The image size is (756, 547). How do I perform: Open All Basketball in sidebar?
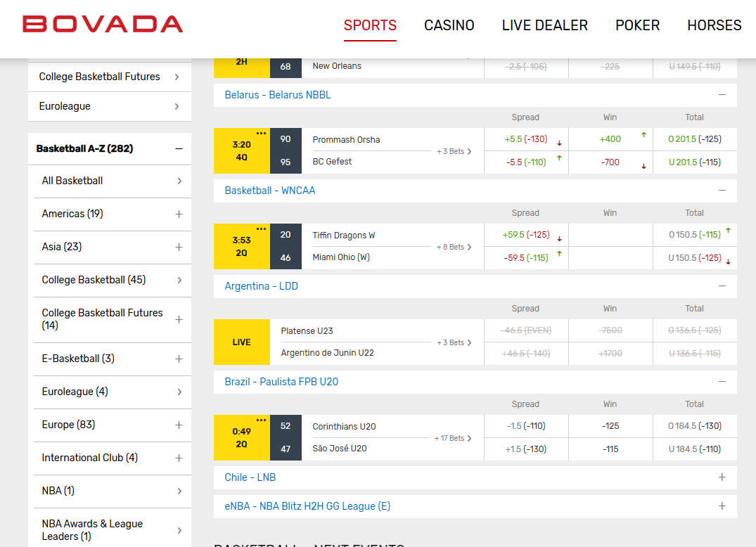pos(109,181)
